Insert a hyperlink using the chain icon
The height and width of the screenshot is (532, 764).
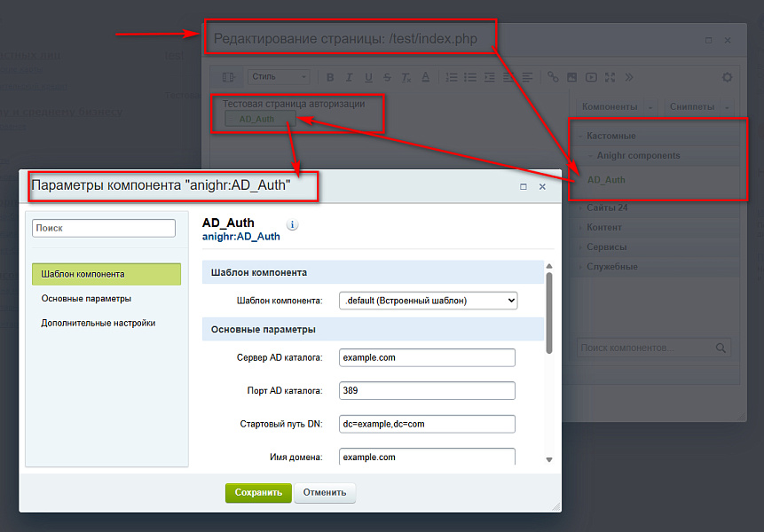[552, 77]
